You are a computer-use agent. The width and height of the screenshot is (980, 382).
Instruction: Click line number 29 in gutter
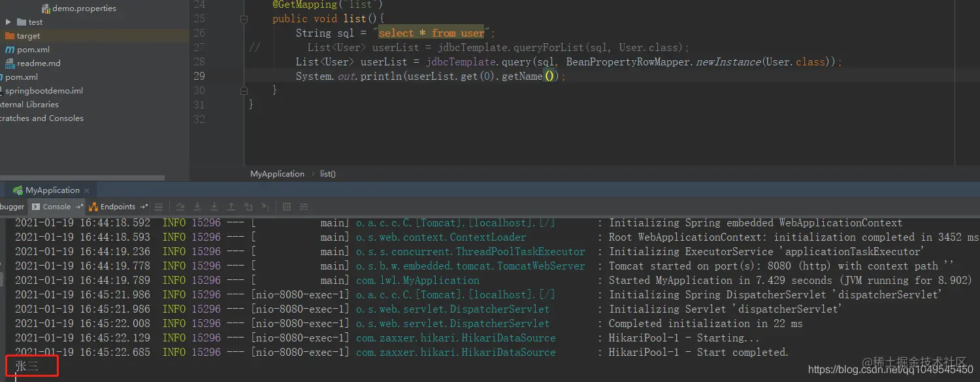click(199, 76)
